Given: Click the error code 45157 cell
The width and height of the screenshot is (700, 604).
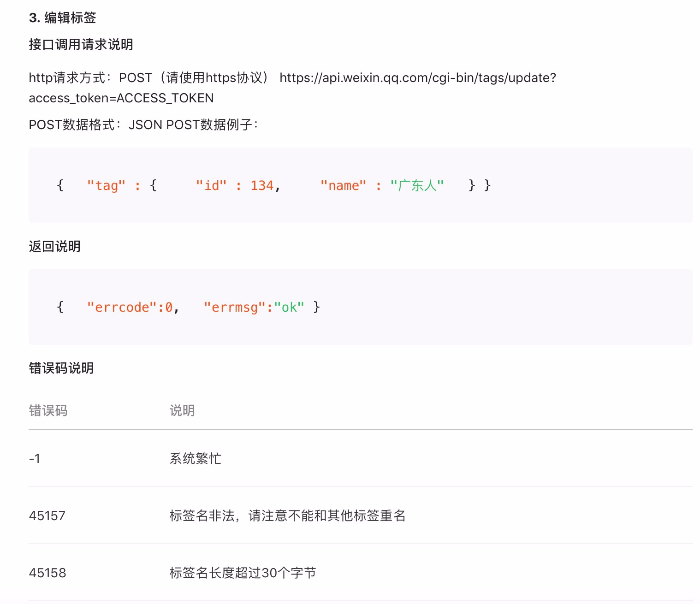Looking at the screenshot, I should tap(47, 515).
